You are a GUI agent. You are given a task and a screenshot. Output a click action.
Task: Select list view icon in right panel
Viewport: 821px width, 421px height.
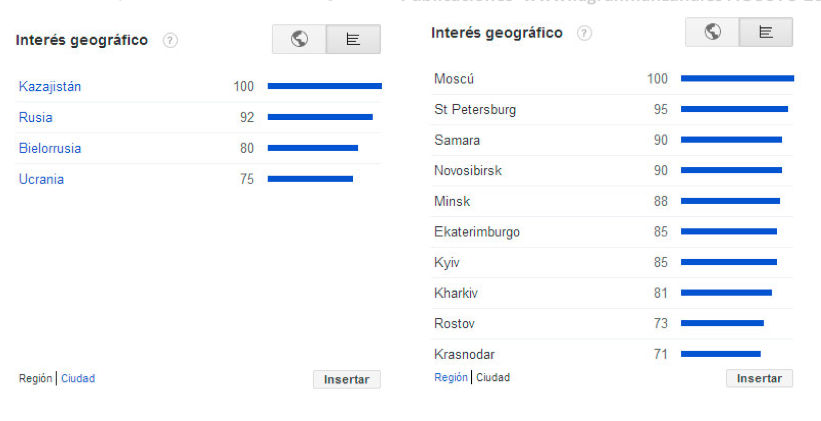coord(766,32)
